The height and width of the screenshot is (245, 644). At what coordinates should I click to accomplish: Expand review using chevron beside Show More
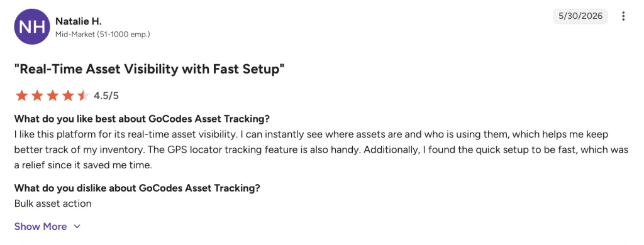pyautogui.click(x=77, y=227)
